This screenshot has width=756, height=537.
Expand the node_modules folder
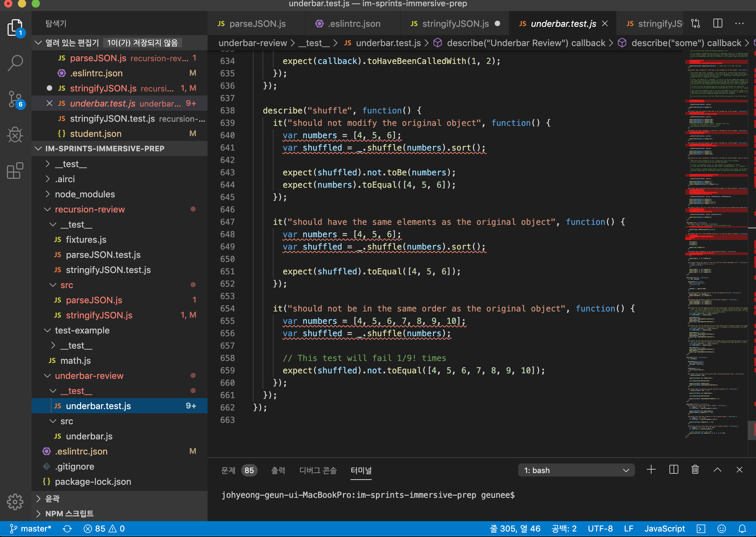coord(48,194)
